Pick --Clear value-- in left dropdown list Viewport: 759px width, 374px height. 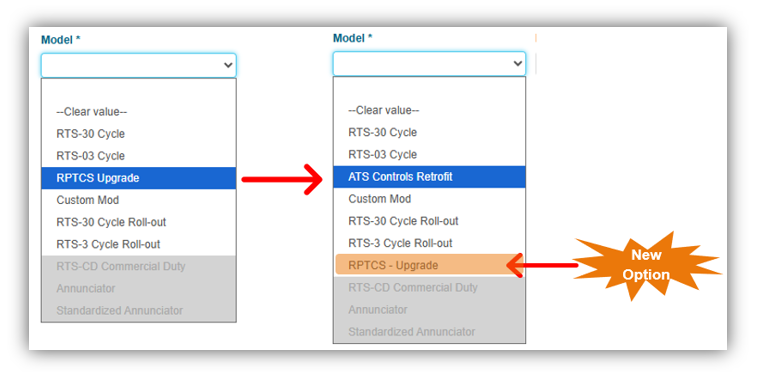click(138, 112)
